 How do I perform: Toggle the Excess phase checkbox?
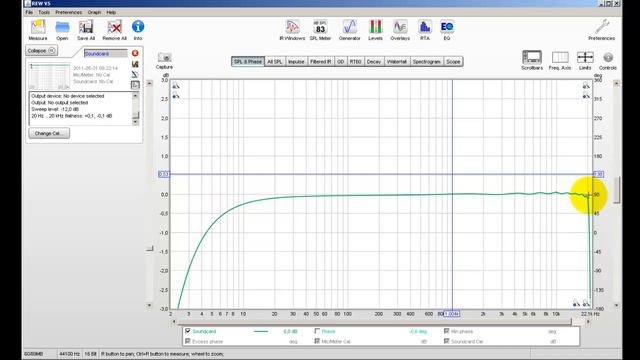[x=188, y=341]
